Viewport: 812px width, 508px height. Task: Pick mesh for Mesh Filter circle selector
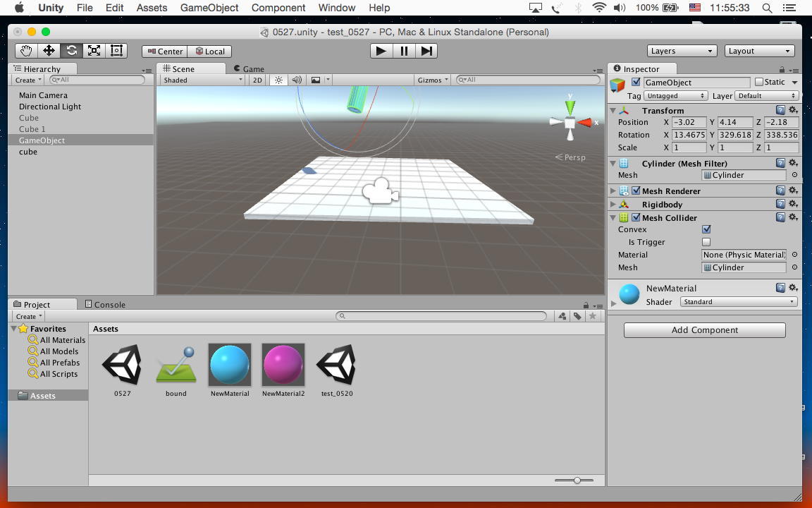click(x=794, y=175)
